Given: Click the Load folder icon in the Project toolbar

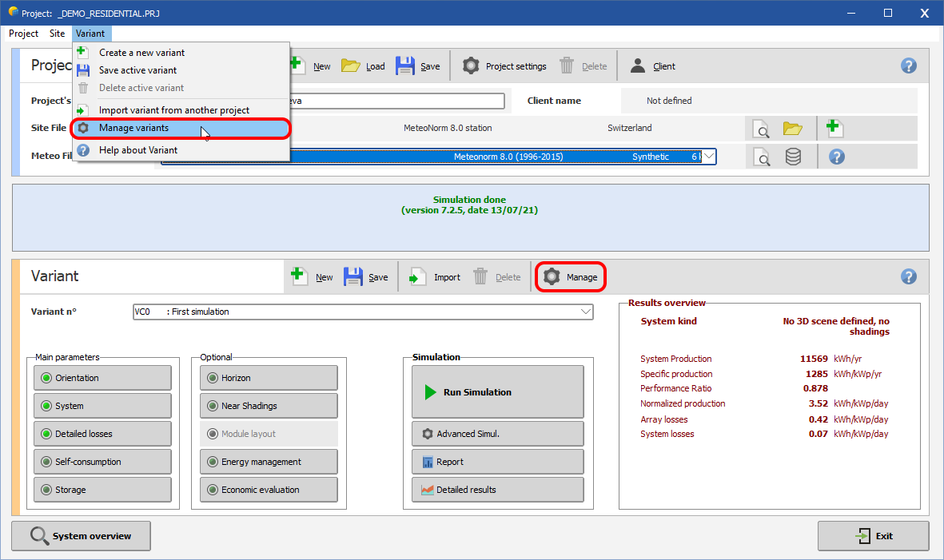Looking at the screenshot, I should 350,66.
